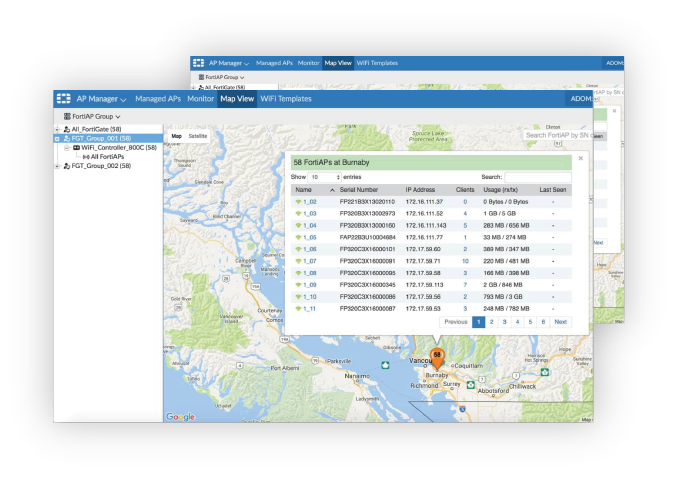Image resolution: width=680 pixels, height=477 pixels.
Task: Open the FortiAP Group dropdown in front window
Action: tap(92, 116)
